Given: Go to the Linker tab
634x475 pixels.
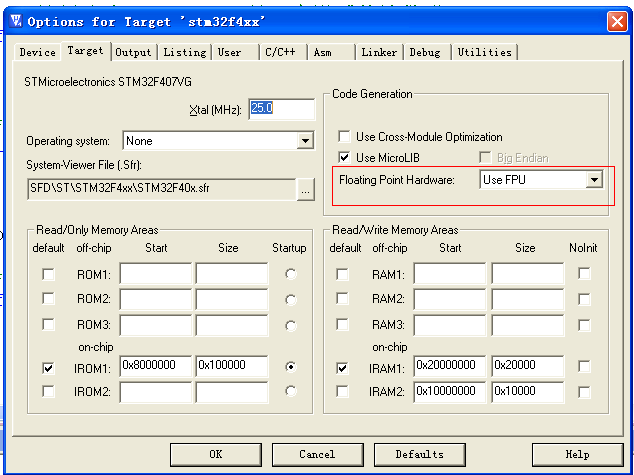Looking at the screenshot, I should pos(379,52).
